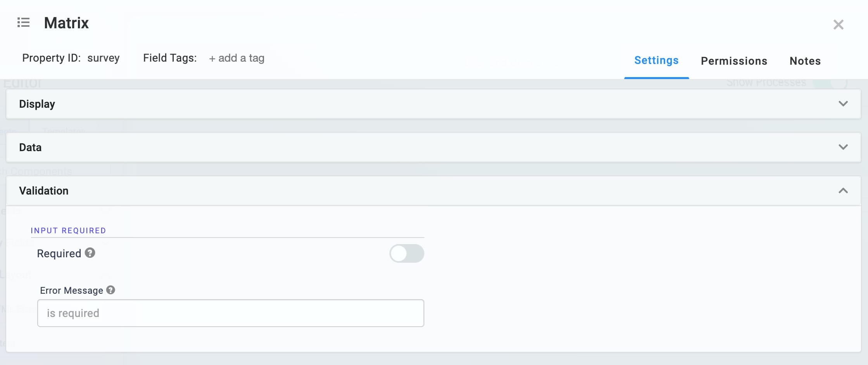Select the Settings tab
Image resolution: width=868 pixels, height=365 pixels.
(x=656, y=60)
